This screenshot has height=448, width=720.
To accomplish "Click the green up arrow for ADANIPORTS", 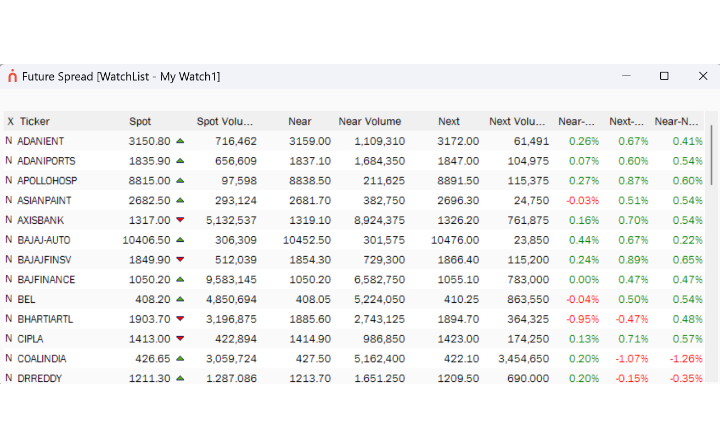I will (x=180, y=161).
